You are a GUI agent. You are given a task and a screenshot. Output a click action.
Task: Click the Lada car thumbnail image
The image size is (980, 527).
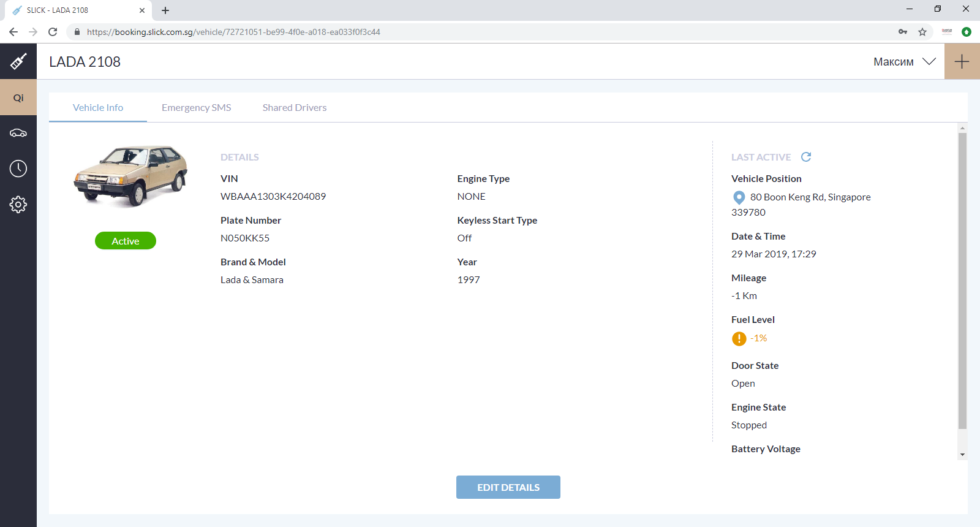[130, 176]
